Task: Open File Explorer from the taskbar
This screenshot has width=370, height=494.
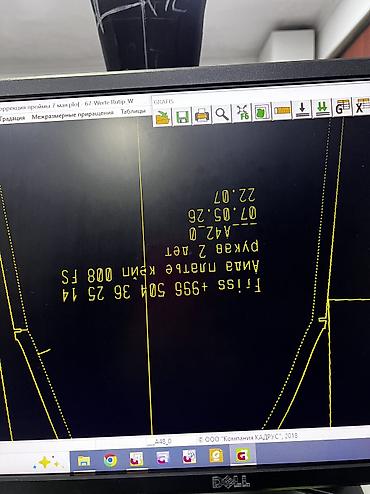Action: coord(84,461)
